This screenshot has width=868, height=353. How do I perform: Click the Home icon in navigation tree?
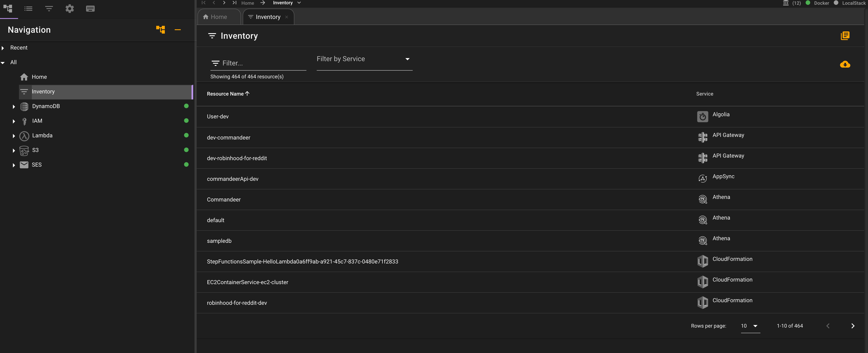24,77
